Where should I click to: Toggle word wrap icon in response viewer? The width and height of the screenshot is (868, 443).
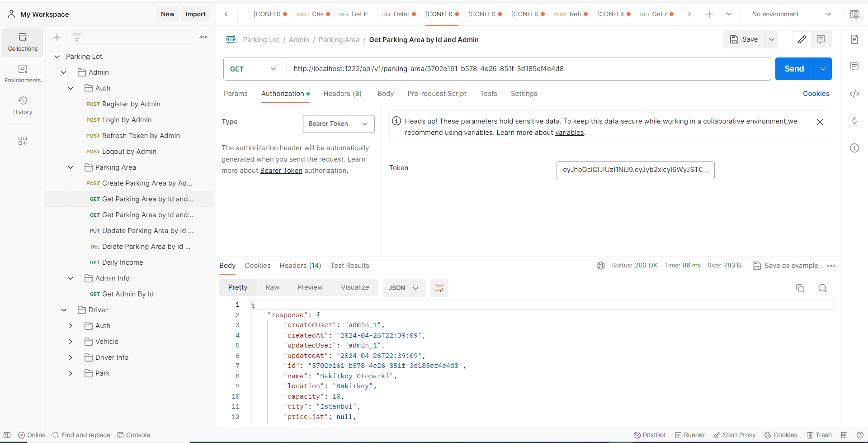[x=439, y=288]
